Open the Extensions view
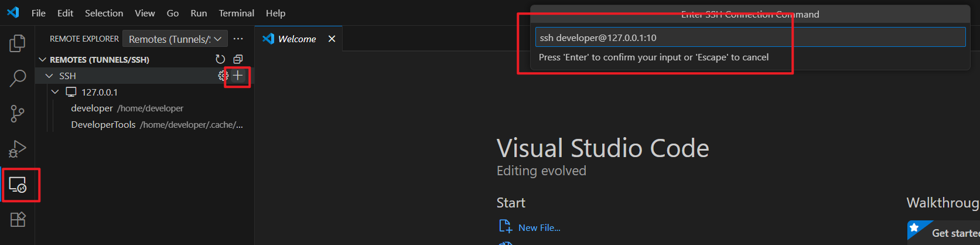Image resolution: width=980 pixels, height=245 pixels. click(18, 220)
